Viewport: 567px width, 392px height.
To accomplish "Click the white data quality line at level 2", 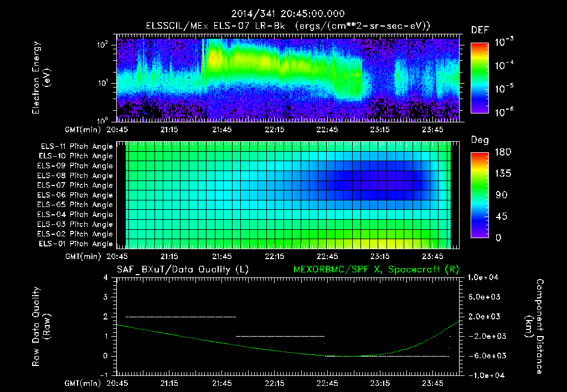I will point(181,317).
